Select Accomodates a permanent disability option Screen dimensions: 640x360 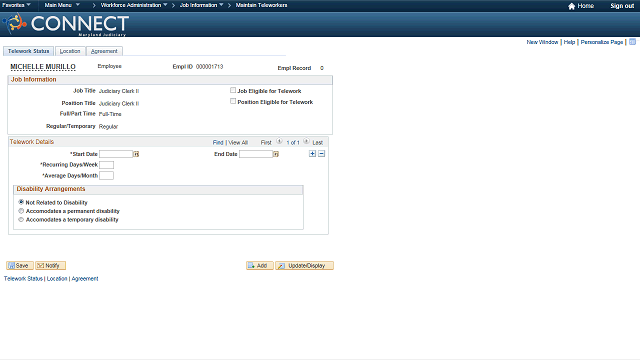(21, 211)
